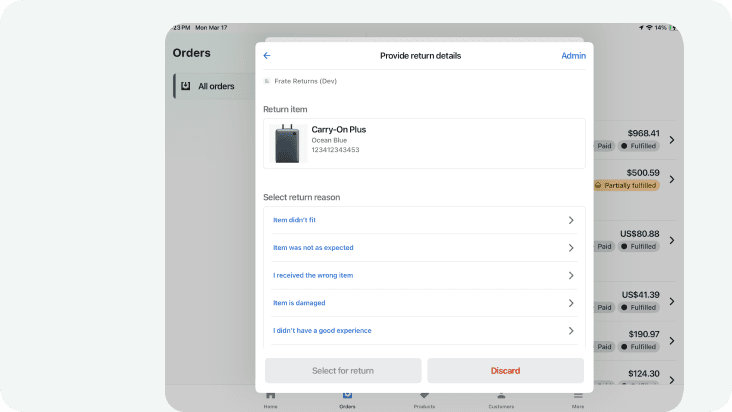Screen dimensions: 732x412
Task: Open the All orders sidebar item
Action: click(208, 86)
